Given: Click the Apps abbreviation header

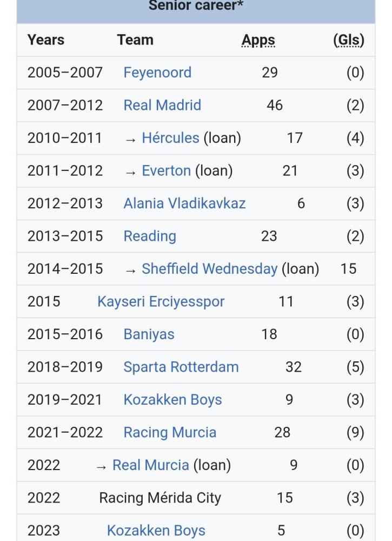Looking at the screenshot, I should [x=258, y=40].
